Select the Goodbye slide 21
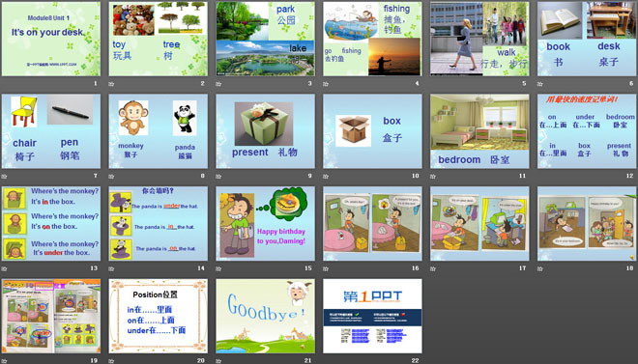638x364 pixels. (x=265, y=316)
